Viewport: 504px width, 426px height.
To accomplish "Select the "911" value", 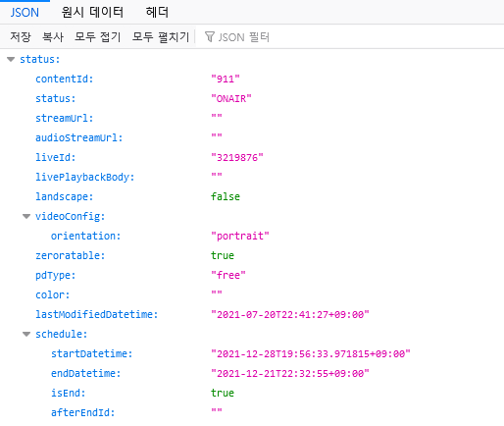I will [226, 79].
